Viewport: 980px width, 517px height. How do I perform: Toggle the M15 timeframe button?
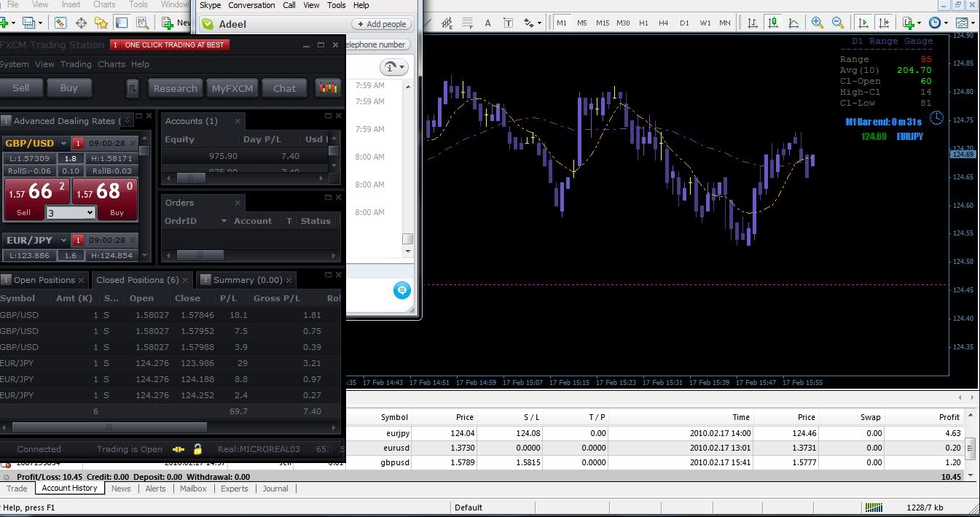603,23
